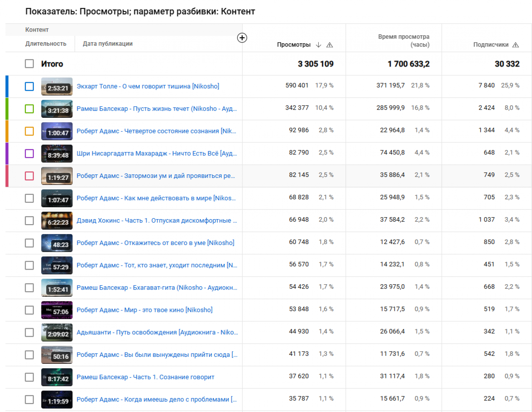The width and height of the screenshot is (532, 412).
Task: Click the Дата публикации column header
Action: coord(107,44)
